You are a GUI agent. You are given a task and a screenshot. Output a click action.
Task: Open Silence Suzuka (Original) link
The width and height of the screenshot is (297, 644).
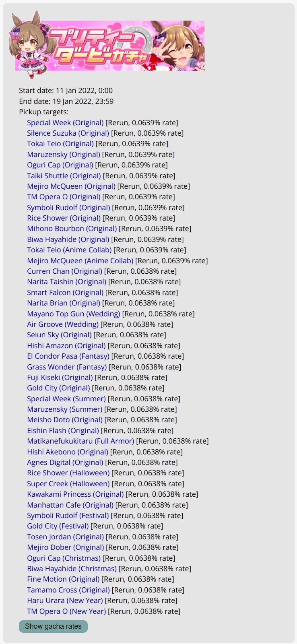click(x=68, y=133)
